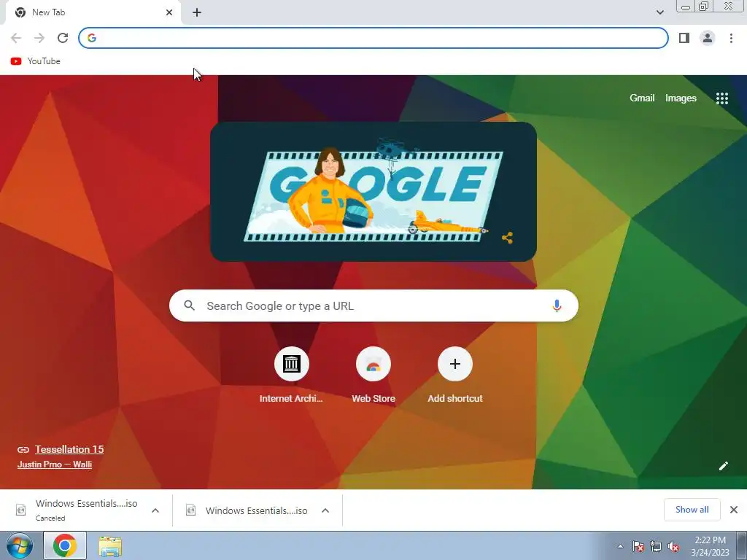Click the muted volume tray icon
Screen dimensions: 747x560
click(x=673, y=546)
